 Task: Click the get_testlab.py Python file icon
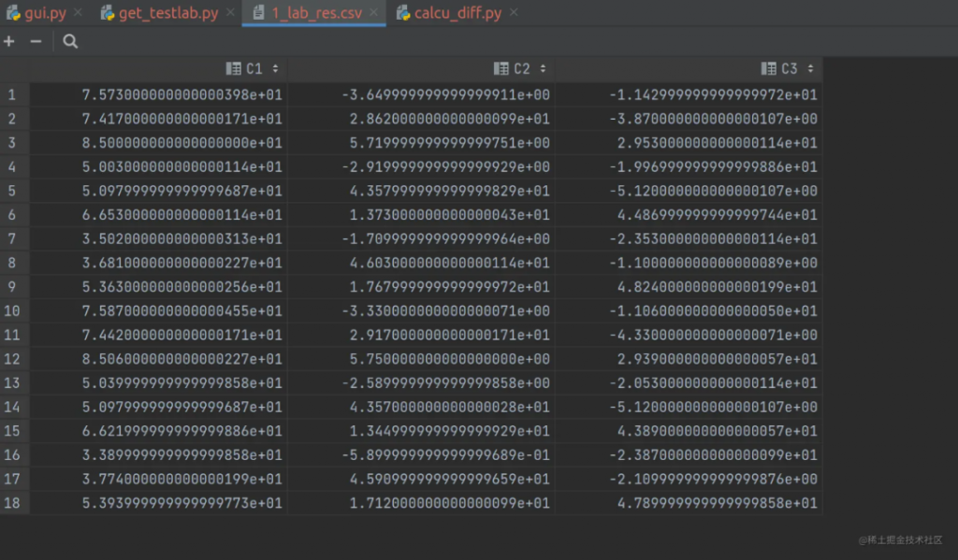point(108,13)
